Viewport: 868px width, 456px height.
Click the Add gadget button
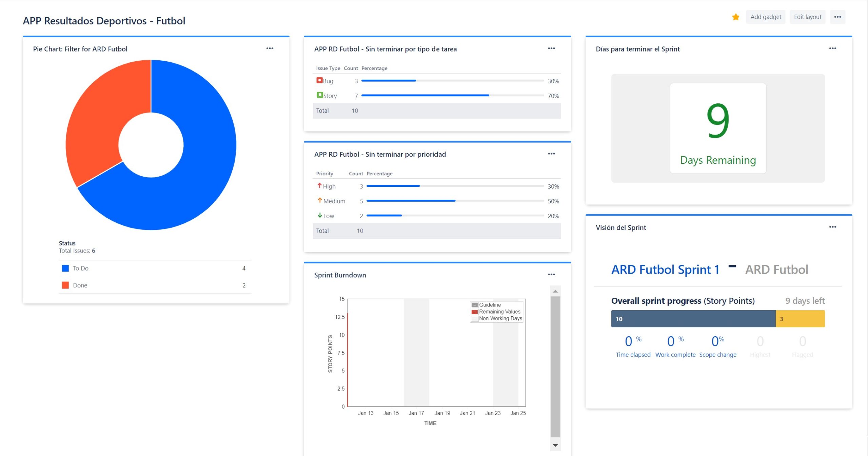[x=766, y=17]
